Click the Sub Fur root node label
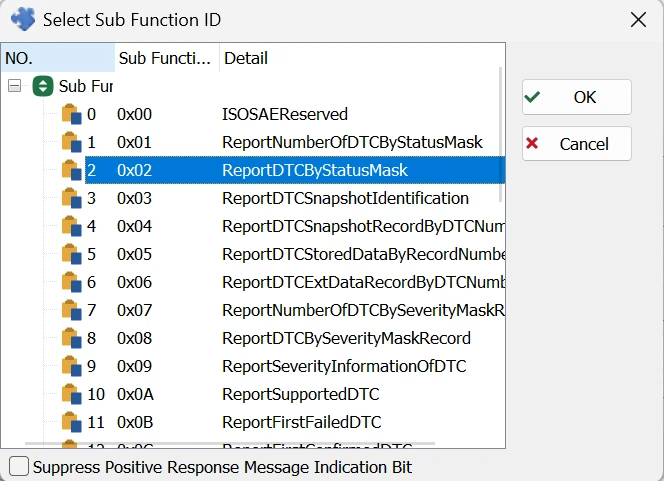This screenshot has height=481, width=664. click(86, 86)
